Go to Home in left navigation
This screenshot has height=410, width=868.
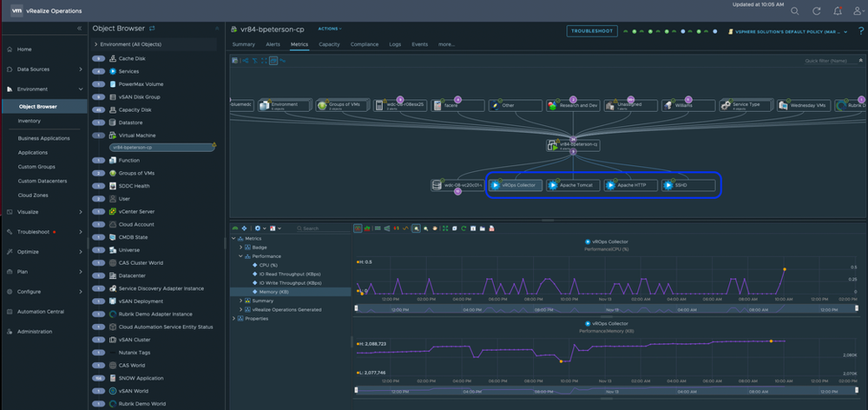(x=24, y=50)
